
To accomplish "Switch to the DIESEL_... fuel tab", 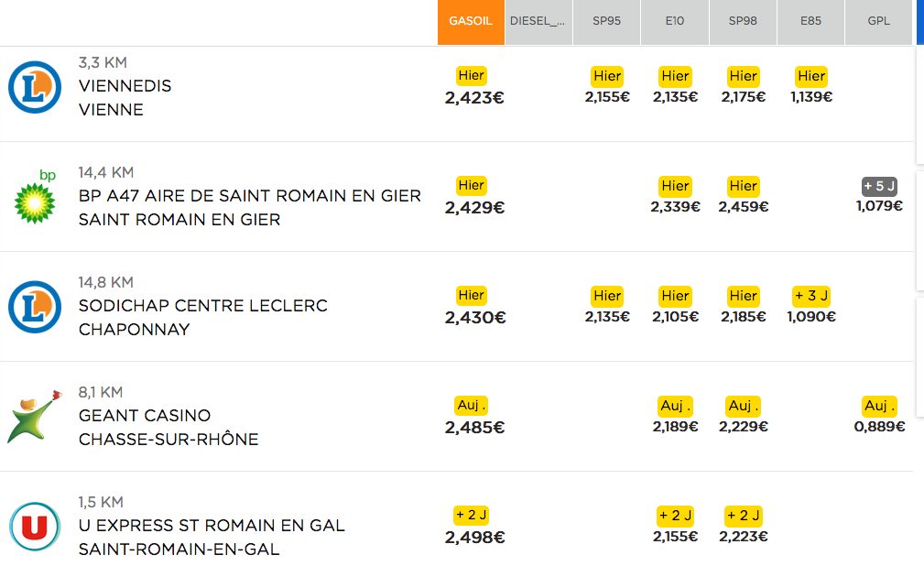I will click(x=538, y=22).
